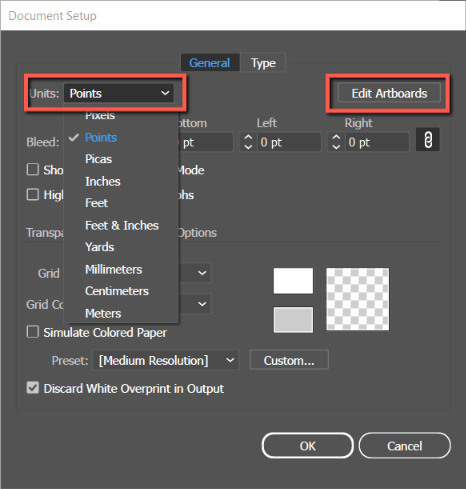The width and height of the screenshot is (466, 489).
Task: Switch to the Type tab
Action: pyautogui.click(x=263, y=63)
